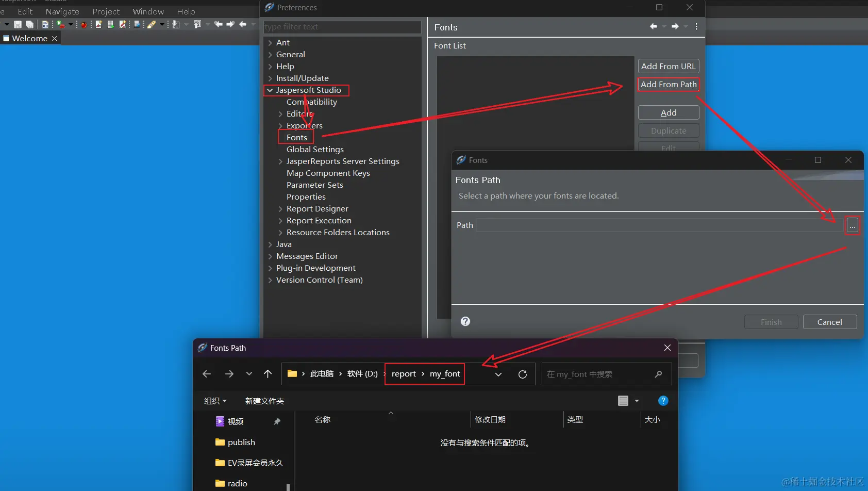868x491 pixels.
Task: Click the help question mark in Fonts dialog
Action: pyautogui.click(x=465, y=321)
